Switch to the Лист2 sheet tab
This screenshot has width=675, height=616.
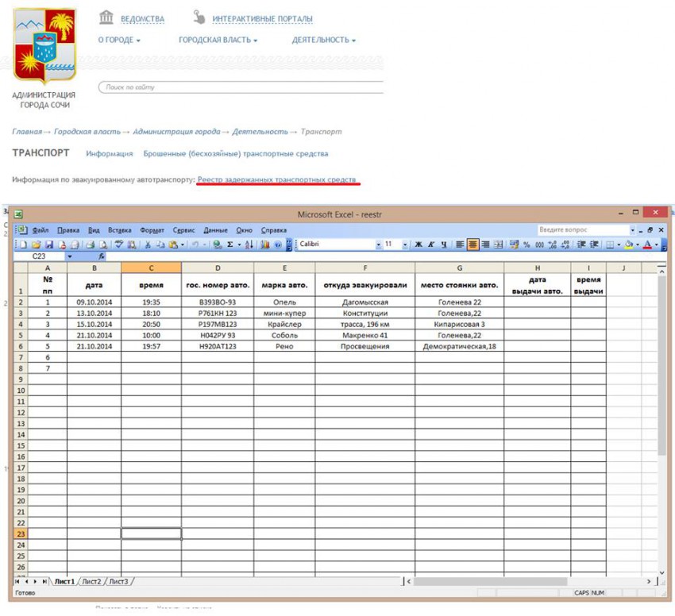92,582
